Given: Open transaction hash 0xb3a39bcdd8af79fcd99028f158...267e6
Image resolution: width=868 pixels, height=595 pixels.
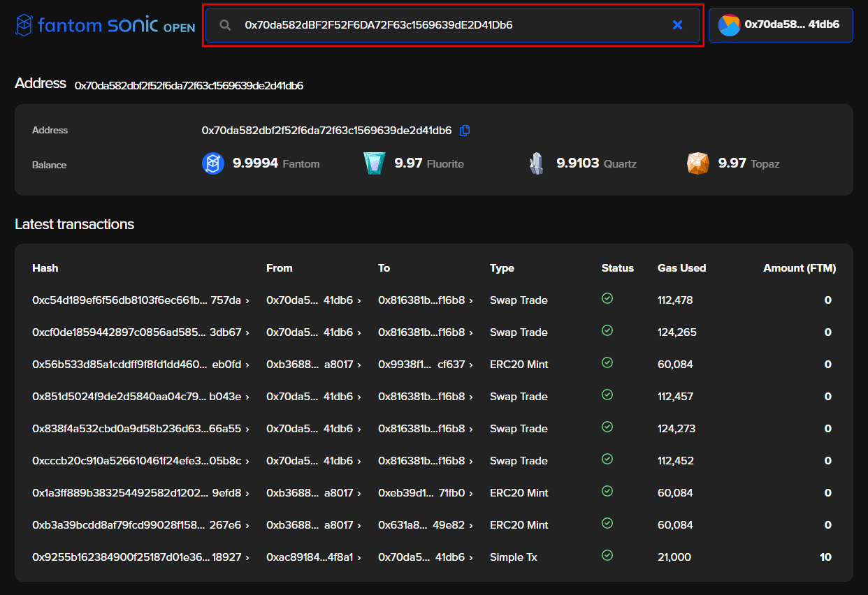Looking at the screenshot, I should pyautogui.click(x=140, y=525).
